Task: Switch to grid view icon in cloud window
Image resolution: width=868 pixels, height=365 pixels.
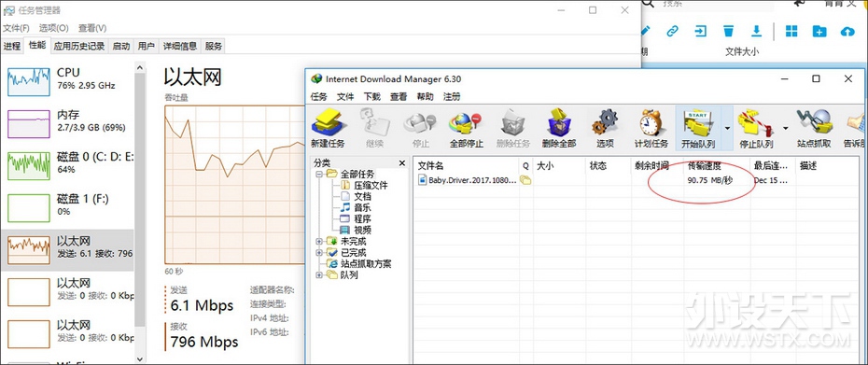Action: coord(791,31)
